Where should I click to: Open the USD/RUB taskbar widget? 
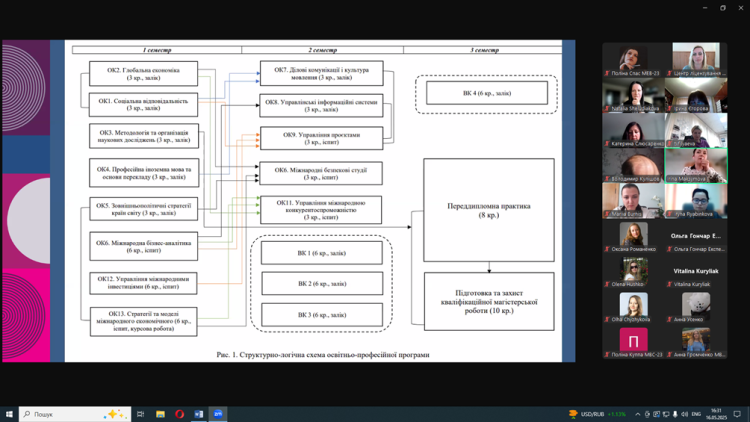click(x=598, y=414)
